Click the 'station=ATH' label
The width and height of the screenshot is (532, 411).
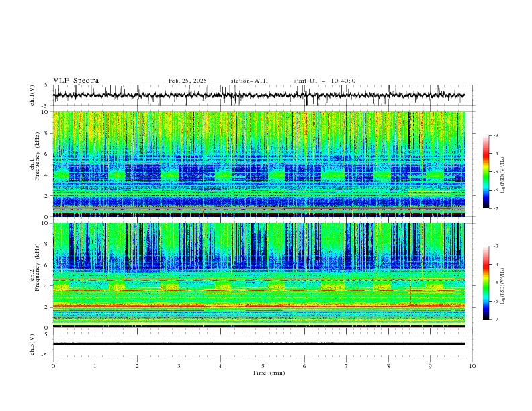[x=249, y=81]
